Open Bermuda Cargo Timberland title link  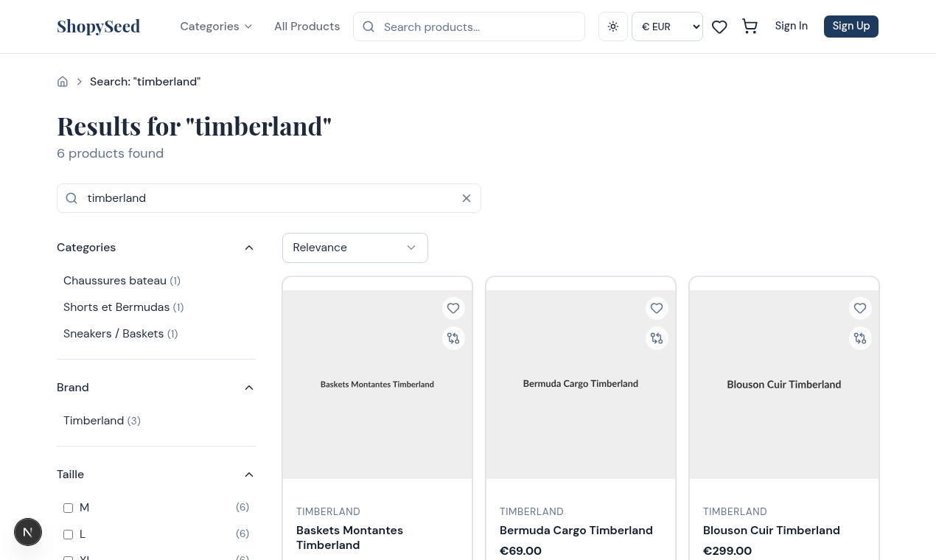(x=576, y=531)
